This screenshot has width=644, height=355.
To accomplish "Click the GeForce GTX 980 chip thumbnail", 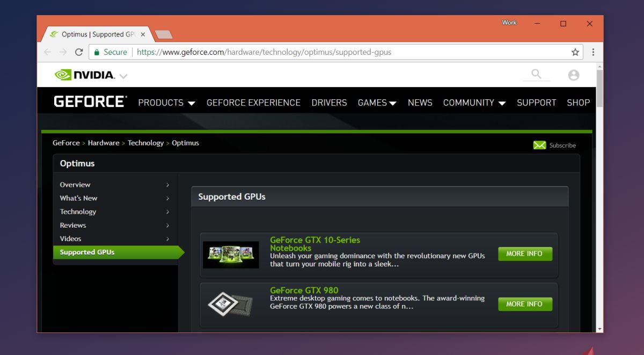I will pos(231,305).
